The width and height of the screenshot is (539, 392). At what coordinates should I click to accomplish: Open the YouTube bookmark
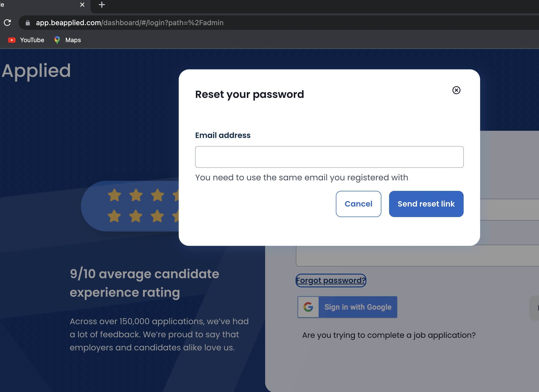pos(26,40)
